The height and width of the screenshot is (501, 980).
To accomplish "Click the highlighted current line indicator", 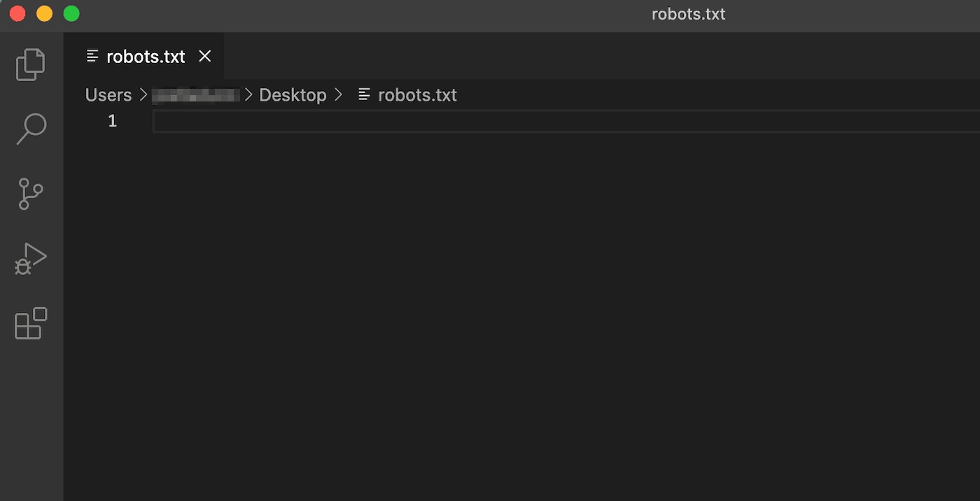I will 560,120.
